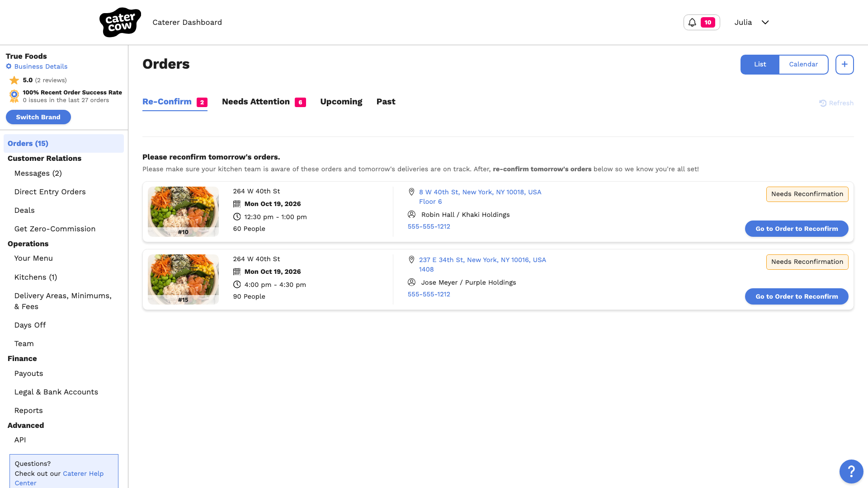The height and width of the screenshot is (488, 868).
Task: Click the CaterCow logo
Action: [x=120, y=22]
